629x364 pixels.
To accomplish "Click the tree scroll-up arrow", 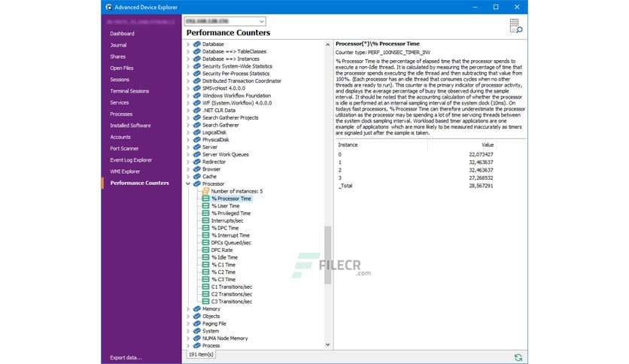I will [328, 44].
